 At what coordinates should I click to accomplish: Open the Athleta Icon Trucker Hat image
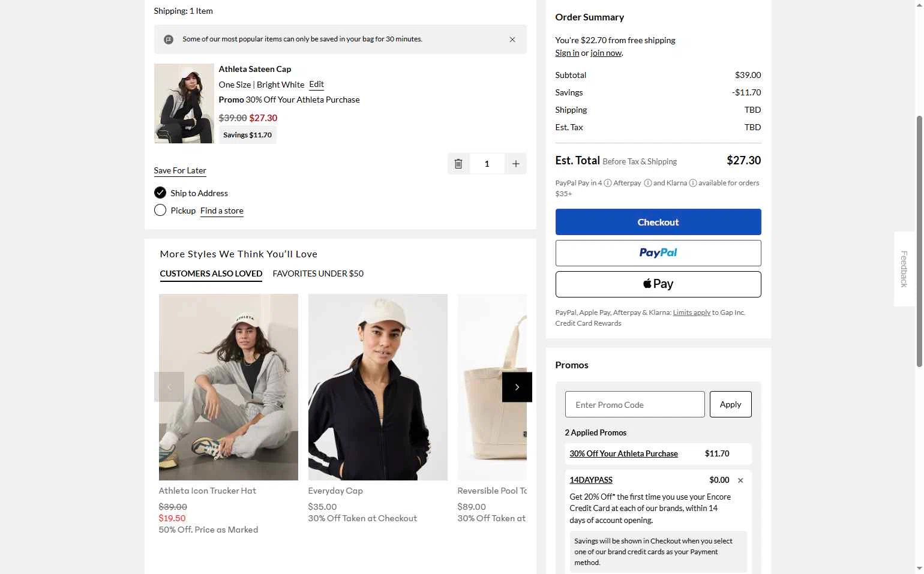point(229,387)
